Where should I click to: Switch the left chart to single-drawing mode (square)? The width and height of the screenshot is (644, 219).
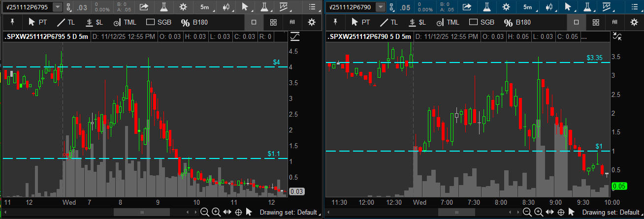coord(254,22)
